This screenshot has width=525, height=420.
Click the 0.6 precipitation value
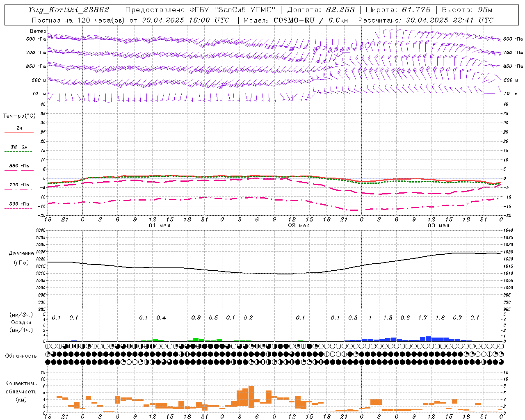click(x=405, y=318)
